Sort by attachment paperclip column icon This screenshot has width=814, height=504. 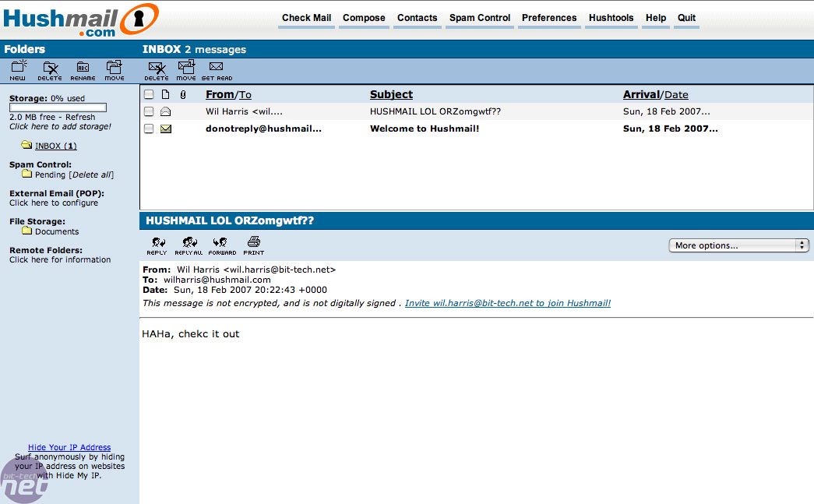pyautogui.click(x=183, y=94)
